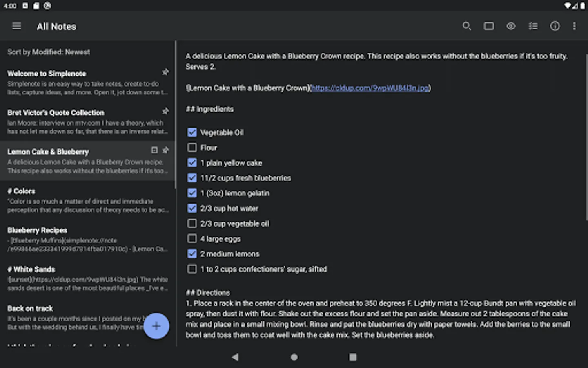
Task: Click the note editor scrollbar
Action: [586, 137]
